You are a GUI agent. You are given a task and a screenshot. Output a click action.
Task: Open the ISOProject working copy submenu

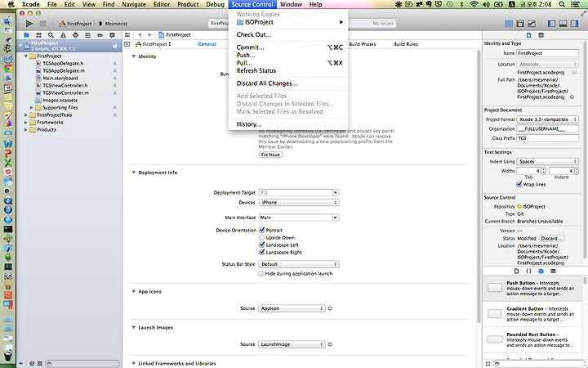pos(288,22)
